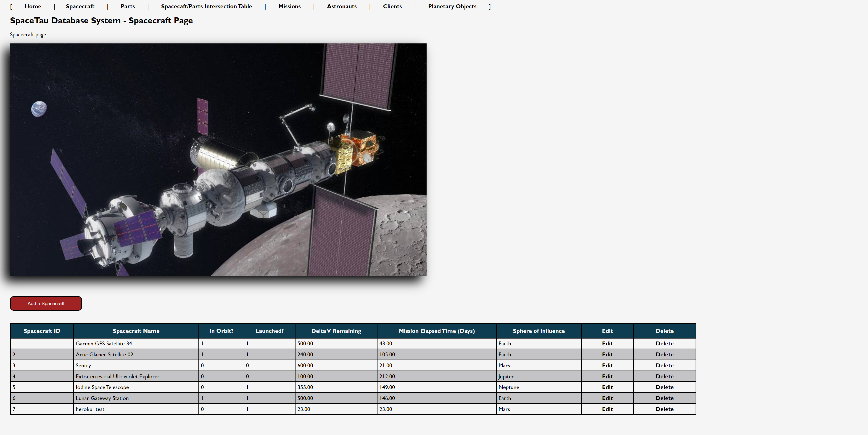Go to the Spacecraft nav page
Screen dimensions: 868x435
[80, 6]
